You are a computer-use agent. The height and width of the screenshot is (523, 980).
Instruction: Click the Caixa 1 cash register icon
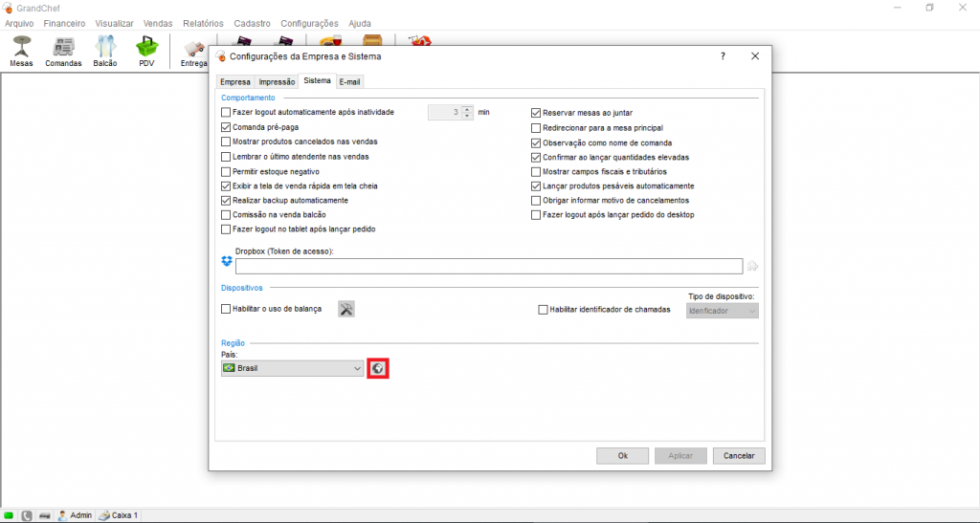tap(105, 515)
